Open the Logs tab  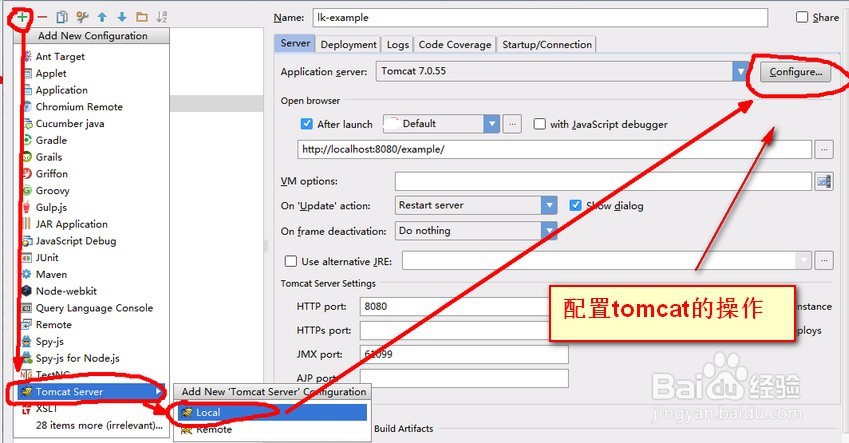[397, 44]
